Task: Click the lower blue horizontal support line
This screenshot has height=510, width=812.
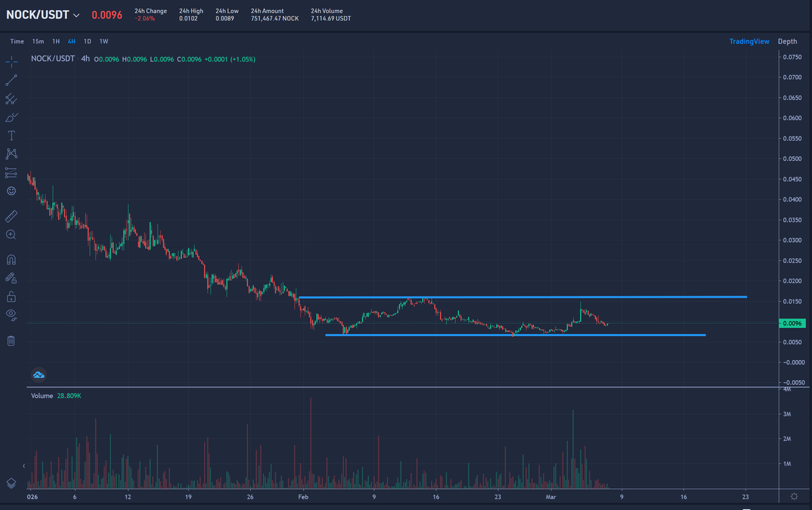Action: (x=516, y=335)
